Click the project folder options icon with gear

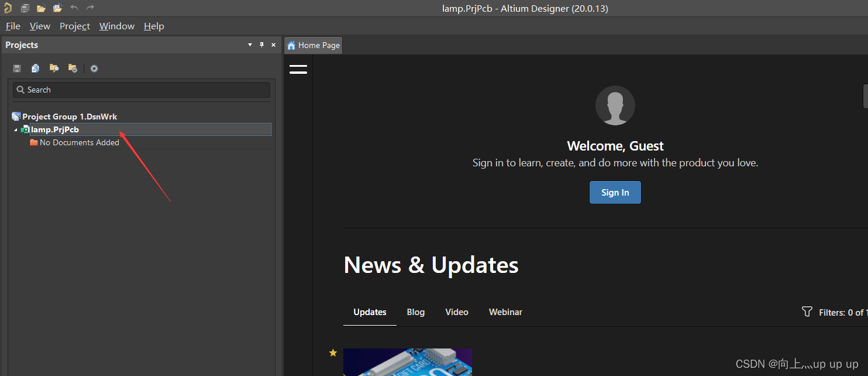pyautogui.click(x=73, y=69)
